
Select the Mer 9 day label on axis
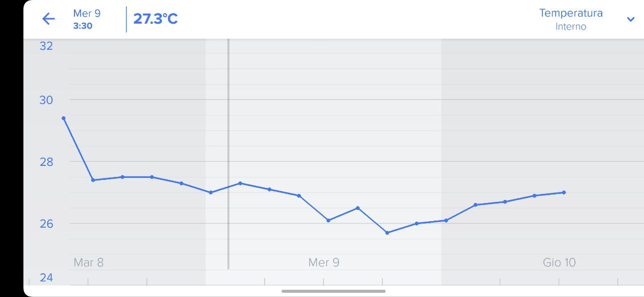pyautogui.click(x=324, y=262)
